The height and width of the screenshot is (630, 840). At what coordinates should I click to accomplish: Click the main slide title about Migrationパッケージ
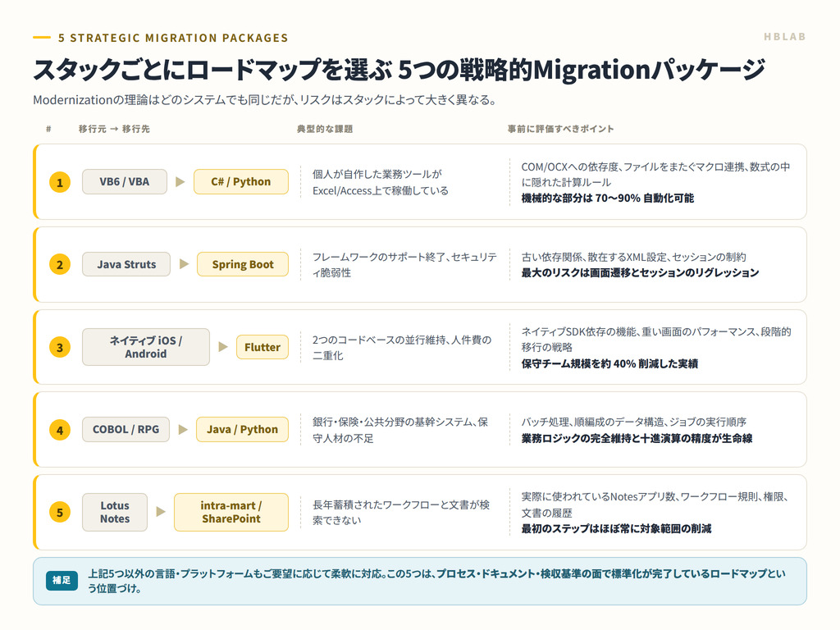coord(399,70)
